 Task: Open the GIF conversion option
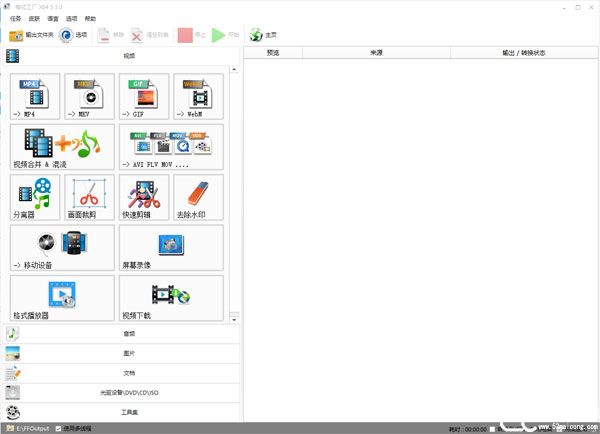[144, 96]
